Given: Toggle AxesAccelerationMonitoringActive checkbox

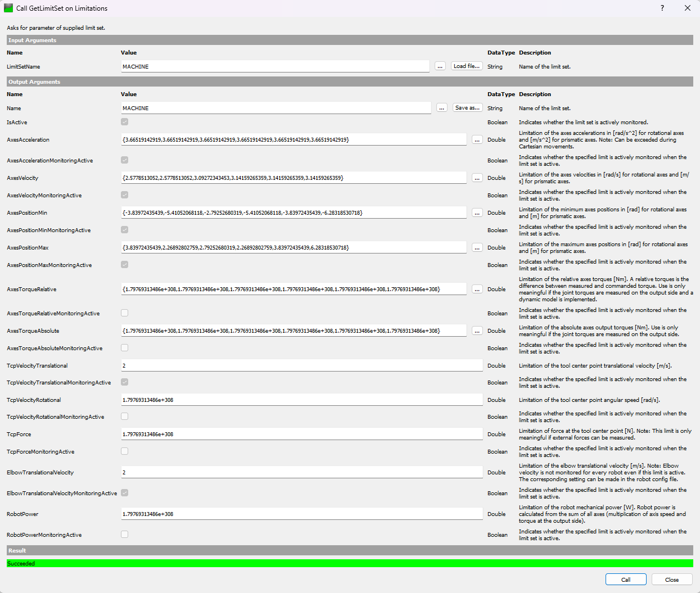Looking at the screenshot, I should pos(125,160).
